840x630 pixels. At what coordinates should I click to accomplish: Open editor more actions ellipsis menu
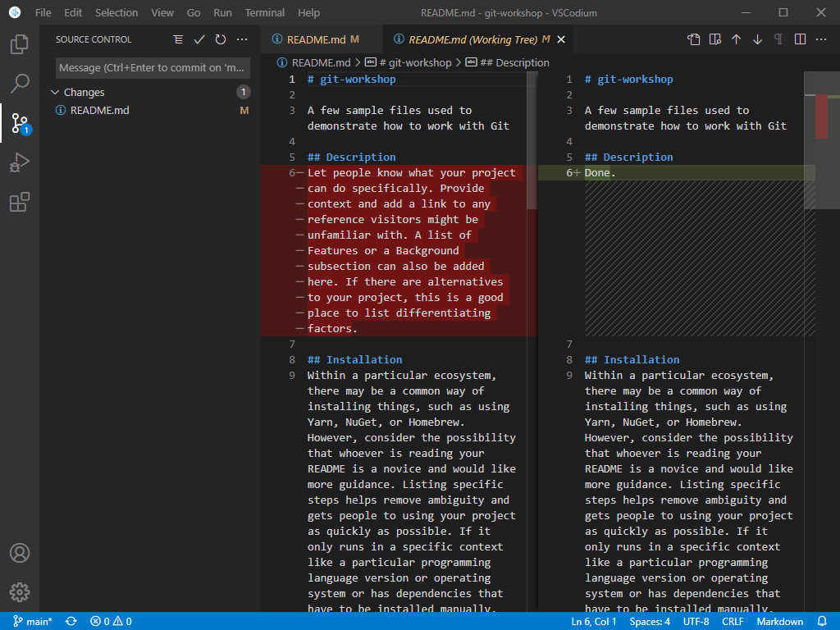[821, 39]
